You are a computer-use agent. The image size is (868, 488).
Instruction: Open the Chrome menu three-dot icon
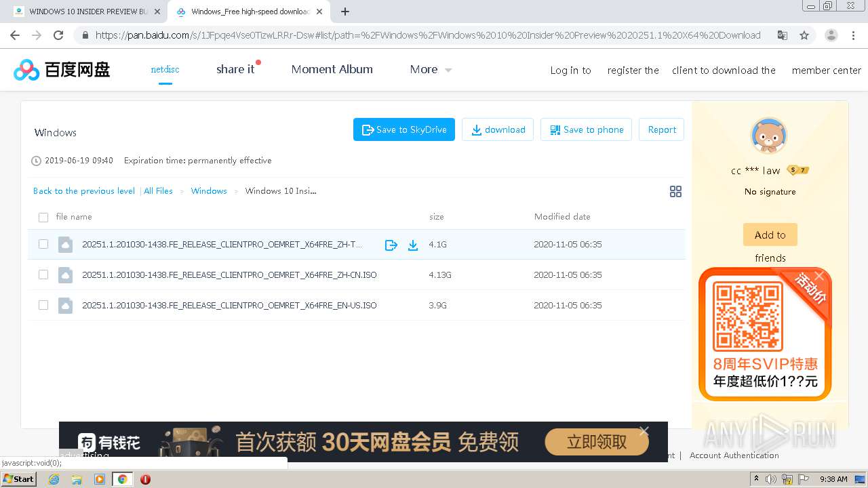[854, 35]
